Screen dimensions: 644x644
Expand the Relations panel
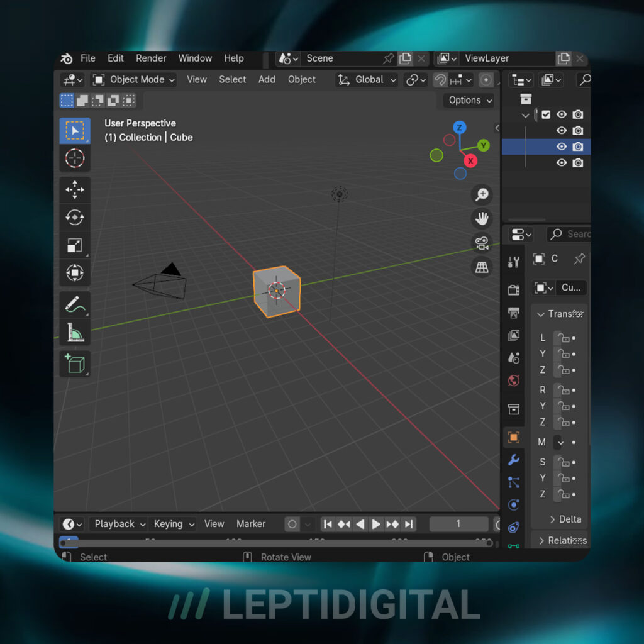coord(562,540)
